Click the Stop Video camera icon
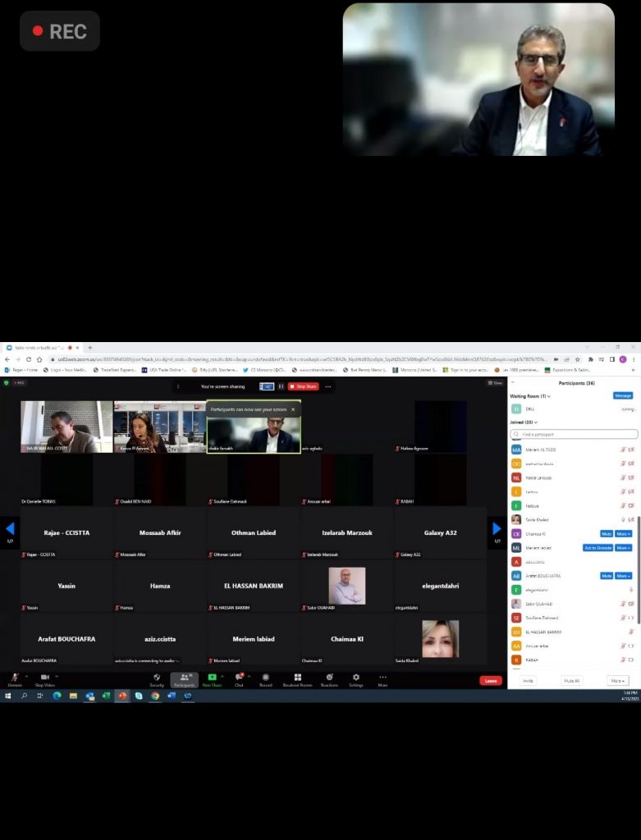 45,678
